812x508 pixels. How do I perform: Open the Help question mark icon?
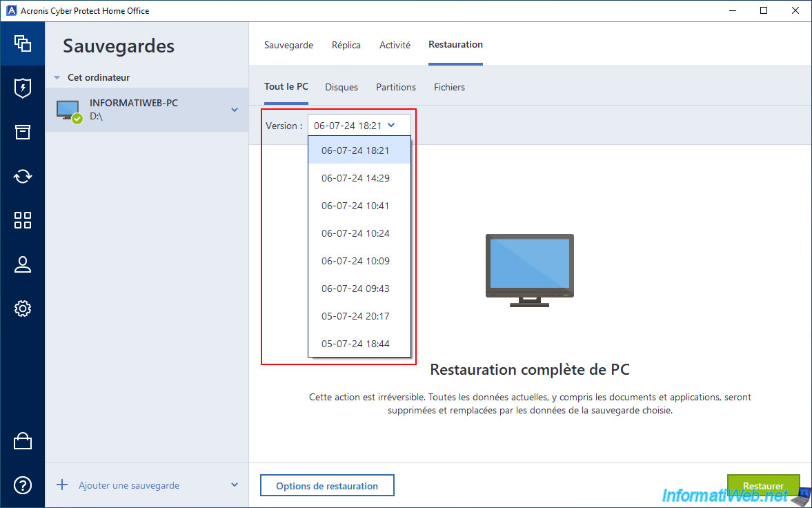tap(23, 485)
